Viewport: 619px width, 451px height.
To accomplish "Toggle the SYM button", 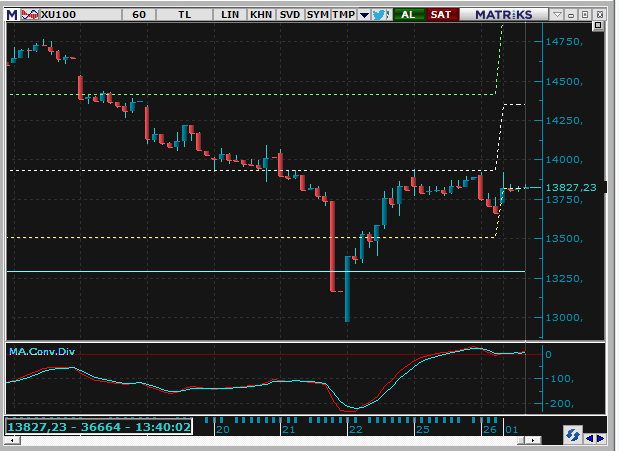I will pyautogui.click(x=317, y=15).
